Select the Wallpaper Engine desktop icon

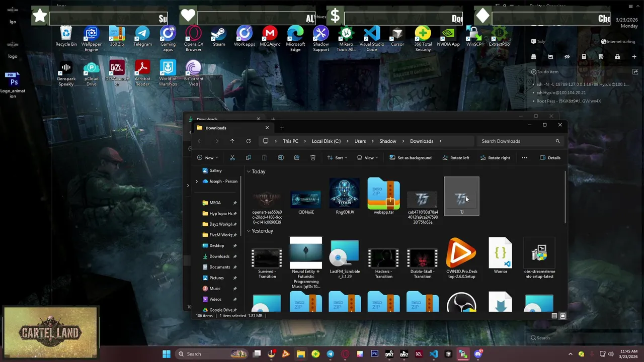click(x=91, y=39)
